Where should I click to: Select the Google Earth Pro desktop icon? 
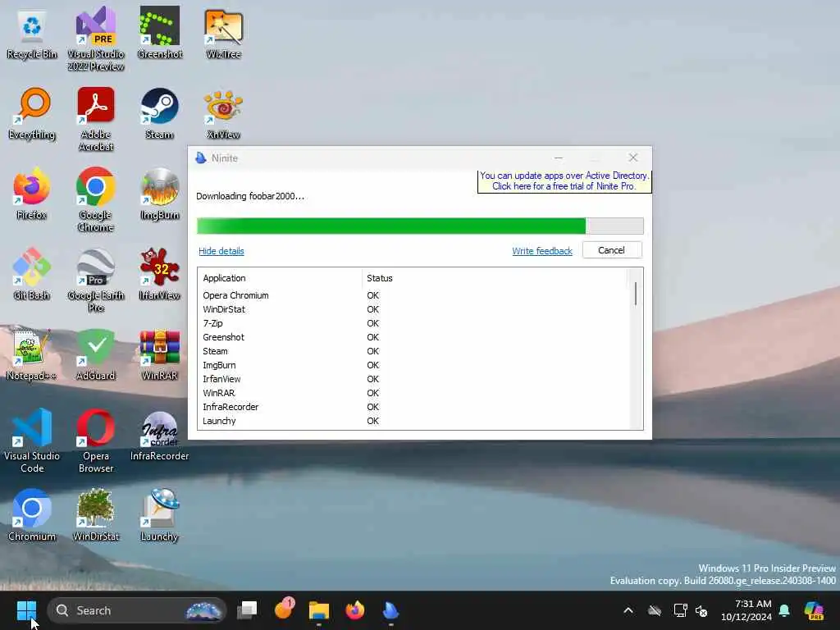(96, 280)
